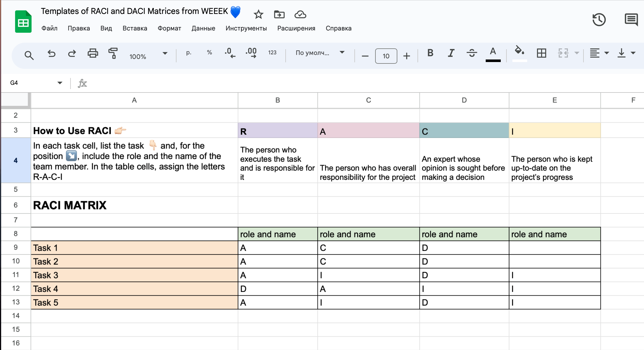This screenshot has width=644, height=350.
Task: Open the comments panel icon
Action: (631, 20)
